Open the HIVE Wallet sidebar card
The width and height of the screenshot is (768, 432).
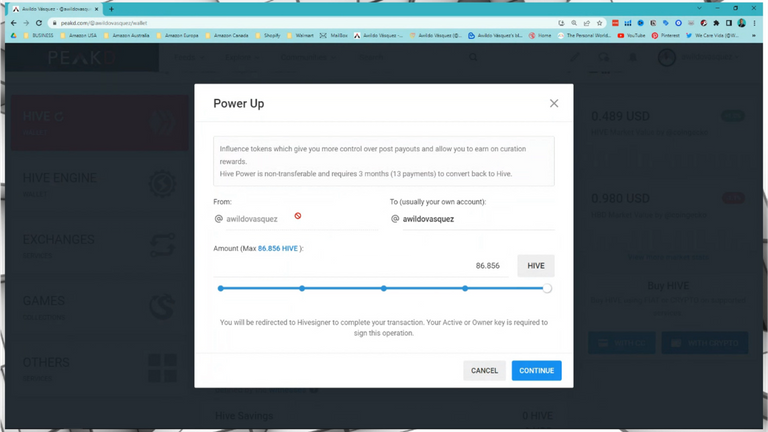[99, 122]
